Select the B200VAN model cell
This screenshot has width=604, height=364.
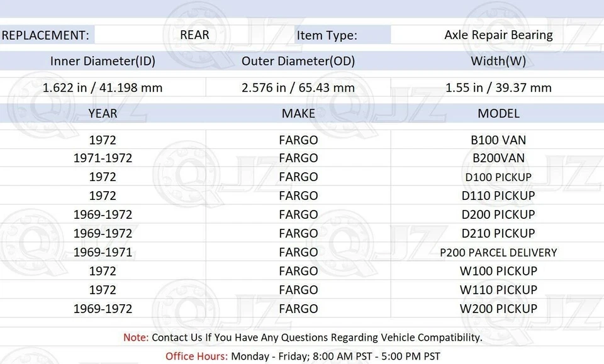pos(498,158)
